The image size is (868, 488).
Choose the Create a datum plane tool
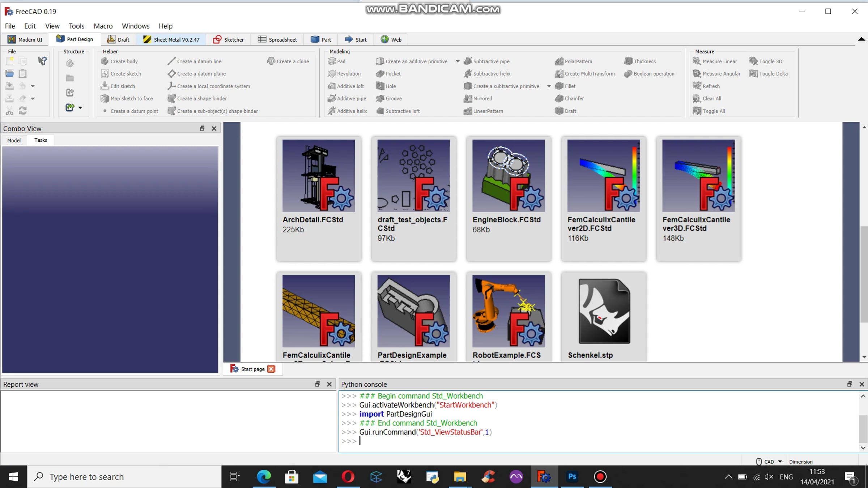pyautogui.click(x=196, y=74)
